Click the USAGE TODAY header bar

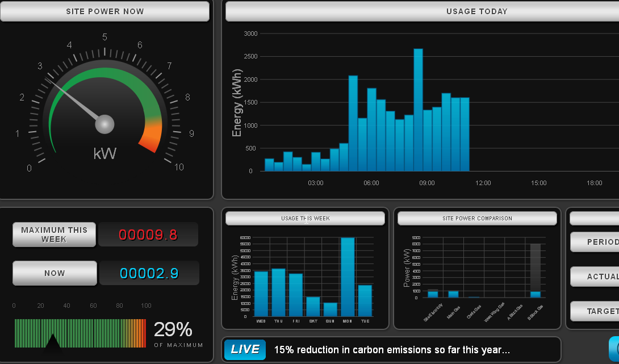tap(423, 11)
